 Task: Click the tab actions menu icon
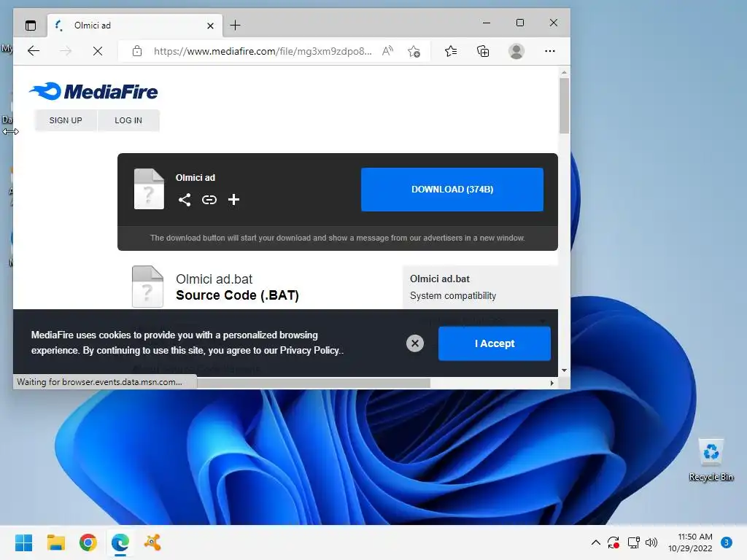point(31,26)
